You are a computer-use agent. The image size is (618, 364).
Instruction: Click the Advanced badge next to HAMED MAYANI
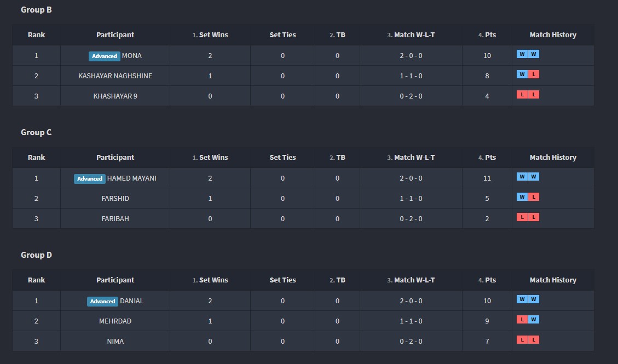click(90, 178)
